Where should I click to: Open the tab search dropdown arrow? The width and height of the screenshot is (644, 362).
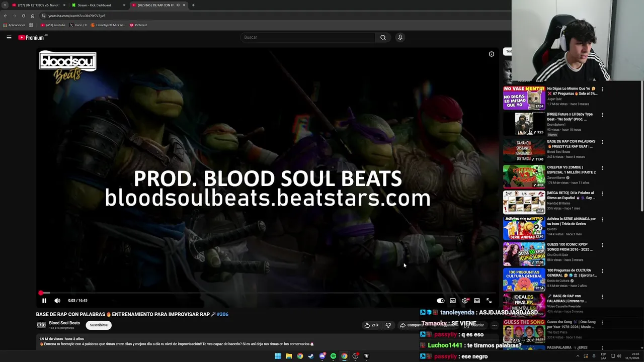[x=5, y=5]
